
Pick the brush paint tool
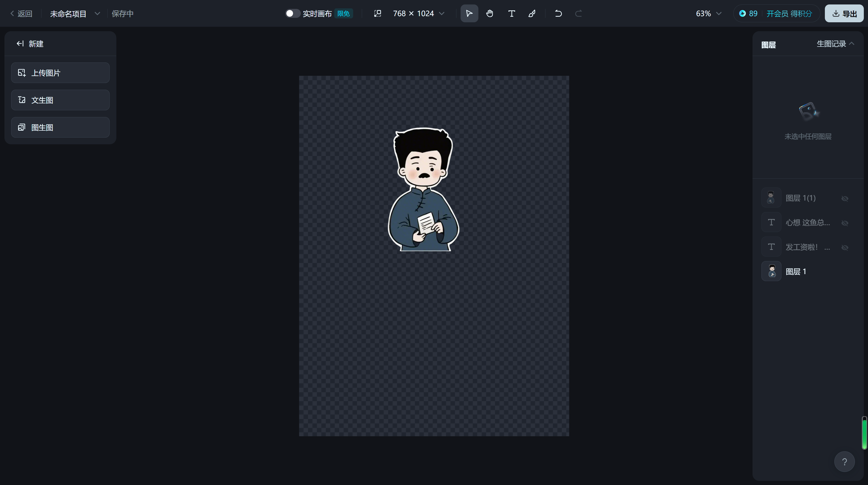[x=532, y=13]
